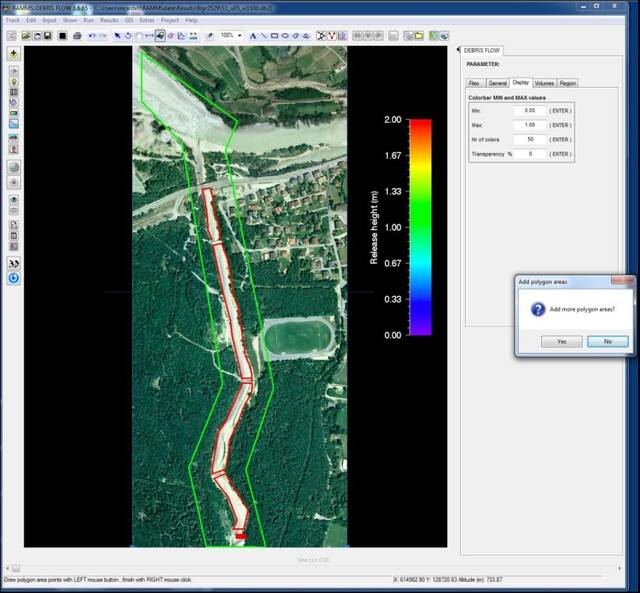Image resolution: width=640 pixels, height=593 pixels.
Task: Click Yes in Add polygon areas dialog
Action: click(x=562, y=341)
